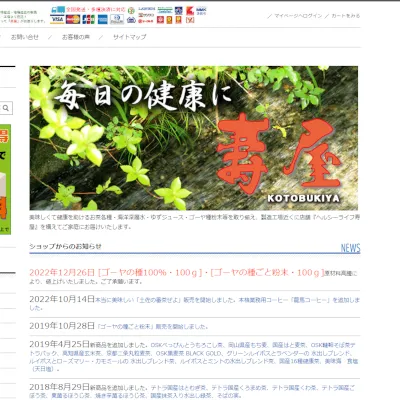
Task: Click the search magnifier icon at left
Action: pyautogui.click(x=6, y=108)
